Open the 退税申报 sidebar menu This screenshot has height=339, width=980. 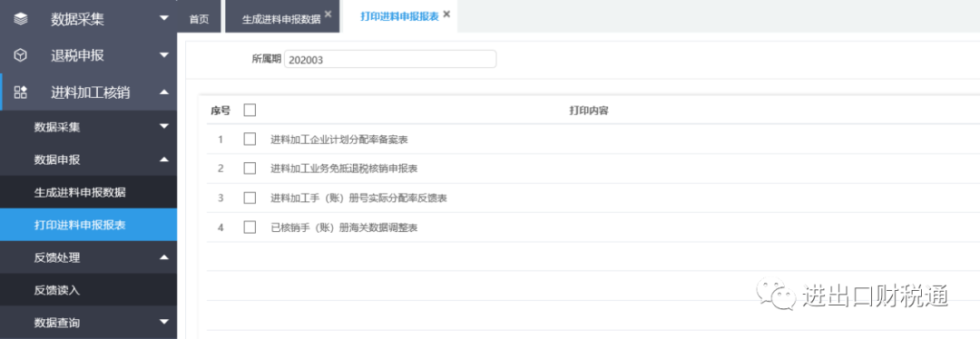[x=88, y=55]
